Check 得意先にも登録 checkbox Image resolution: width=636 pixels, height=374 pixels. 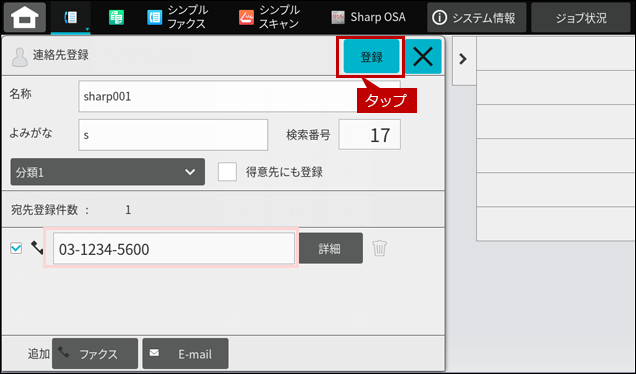click(x=227, y=172)
